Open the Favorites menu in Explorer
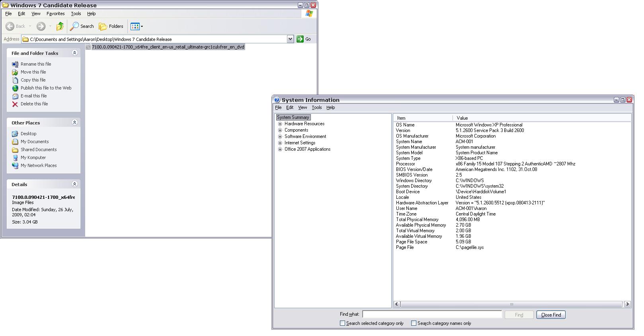This screenshot has width=644, height=336. tap(55, 14)
